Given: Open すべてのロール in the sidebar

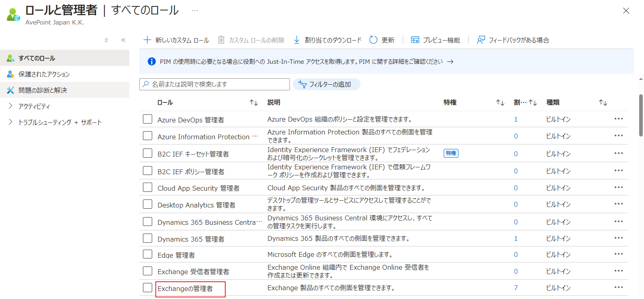Looking at the screenshot, I should [x=65, y=58].
